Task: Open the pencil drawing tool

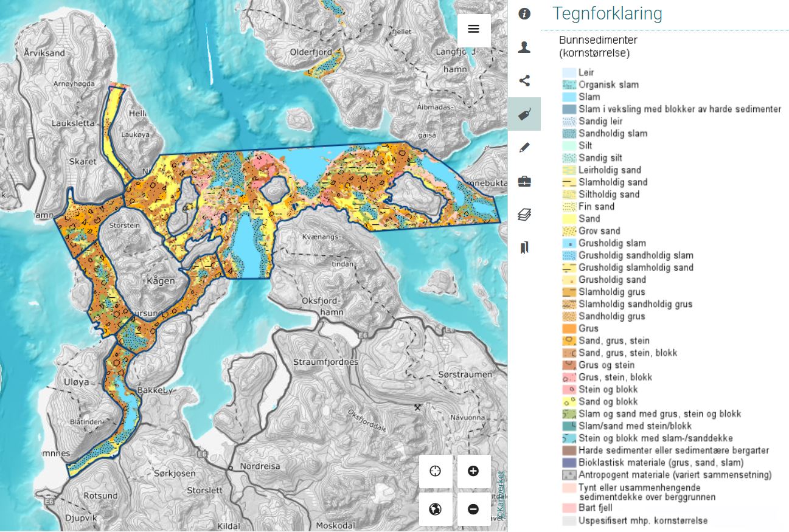Action: (524, 148)
